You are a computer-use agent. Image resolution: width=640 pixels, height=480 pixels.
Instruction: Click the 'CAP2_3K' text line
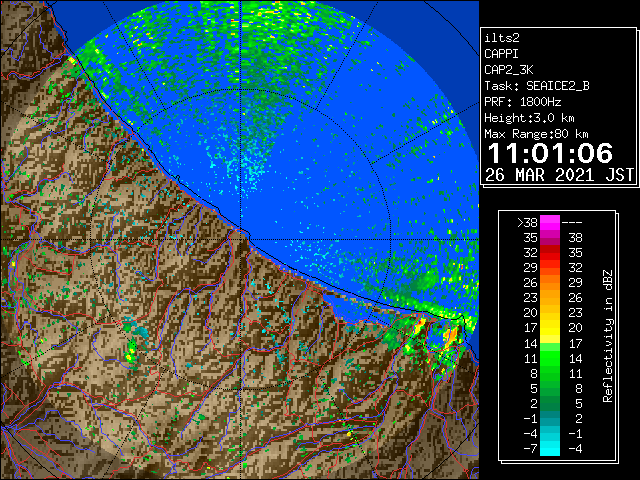(509, 70)
